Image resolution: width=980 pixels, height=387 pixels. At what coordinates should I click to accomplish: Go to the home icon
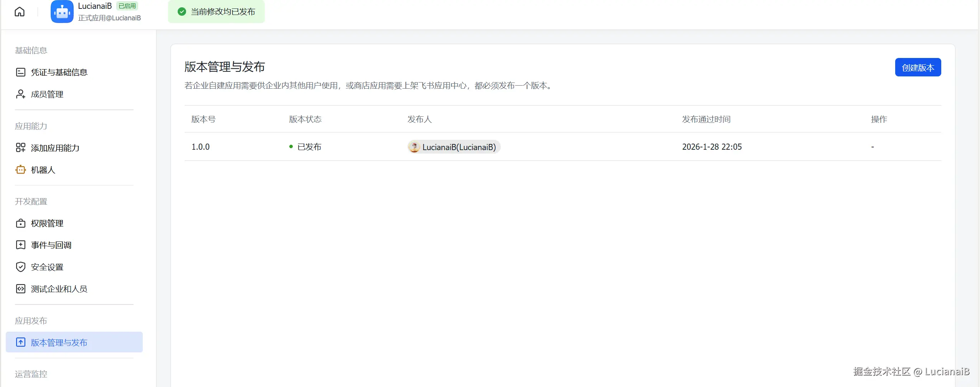pos(20,12)
